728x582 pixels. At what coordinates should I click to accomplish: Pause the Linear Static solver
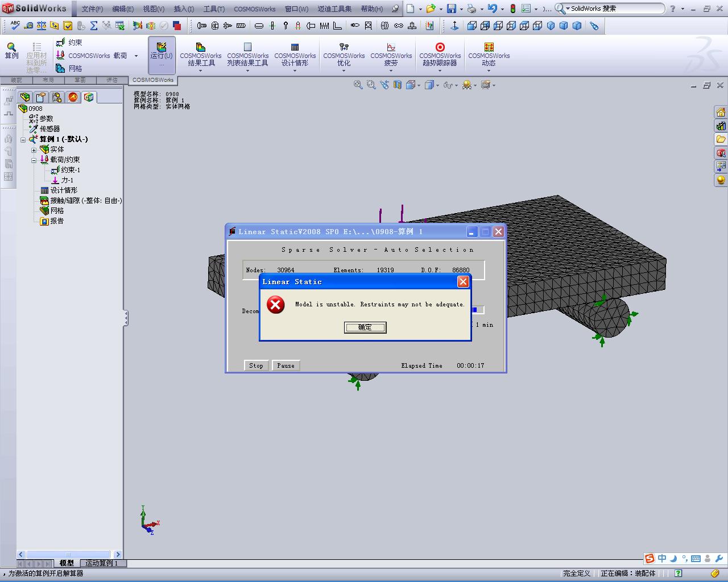(286, 365)
